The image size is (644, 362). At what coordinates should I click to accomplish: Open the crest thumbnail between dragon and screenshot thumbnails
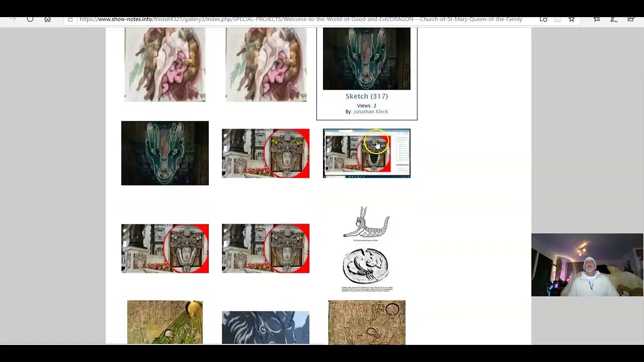266,153
